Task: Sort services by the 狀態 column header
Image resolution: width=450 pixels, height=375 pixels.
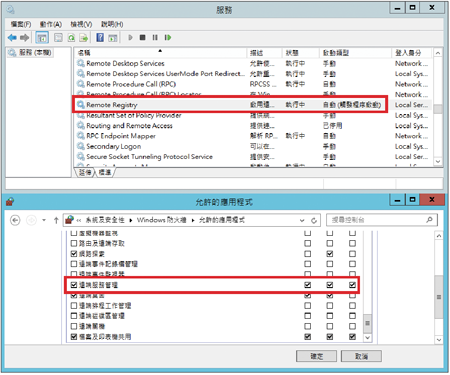Action: pyautogui.click(x=301, y=53)
